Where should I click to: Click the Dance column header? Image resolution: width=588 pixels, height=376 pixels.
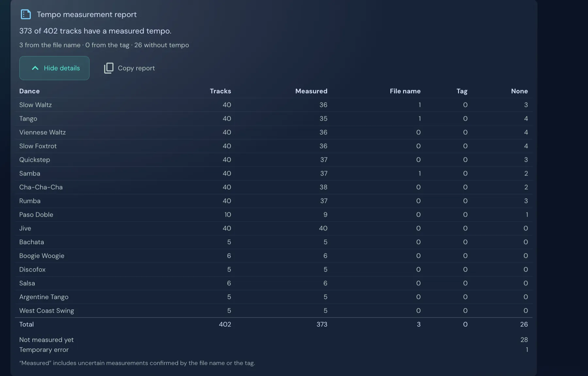coord(29,91)
